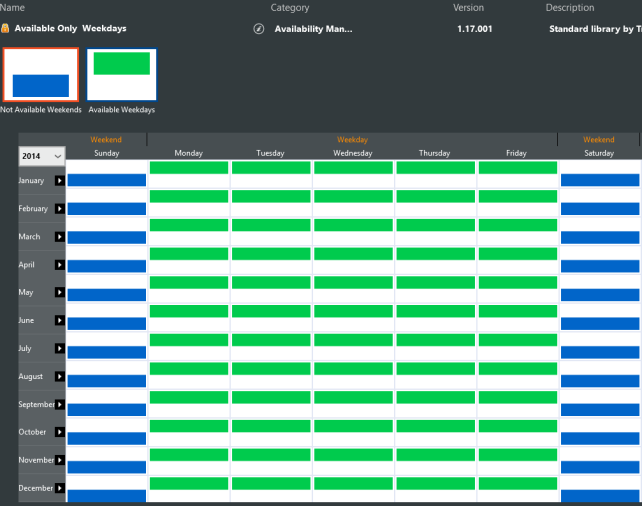Expand the June row arrow
642x506 pixels.
click(60, 320)
